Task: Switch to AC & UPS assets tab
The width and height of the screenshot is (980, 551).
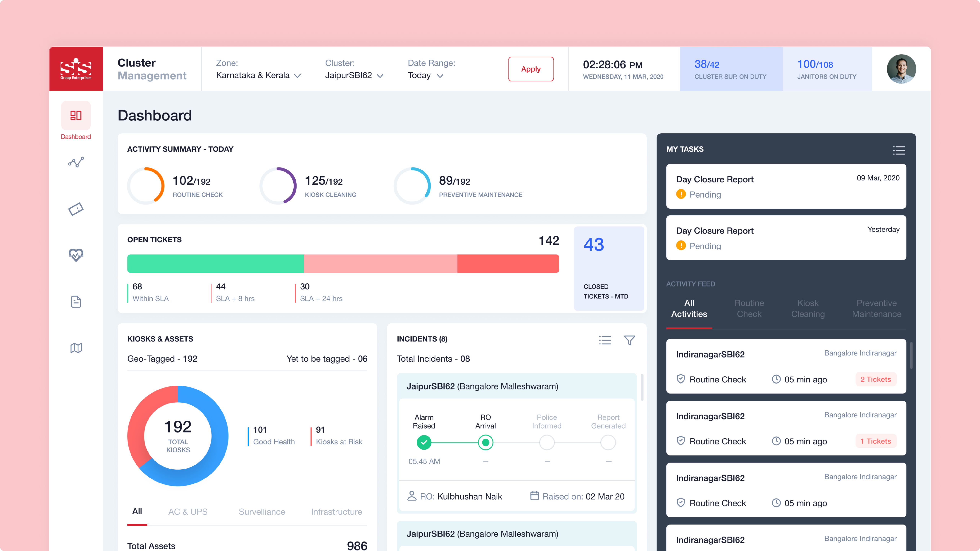Action: pyautogui.click(x=188, y=511)
